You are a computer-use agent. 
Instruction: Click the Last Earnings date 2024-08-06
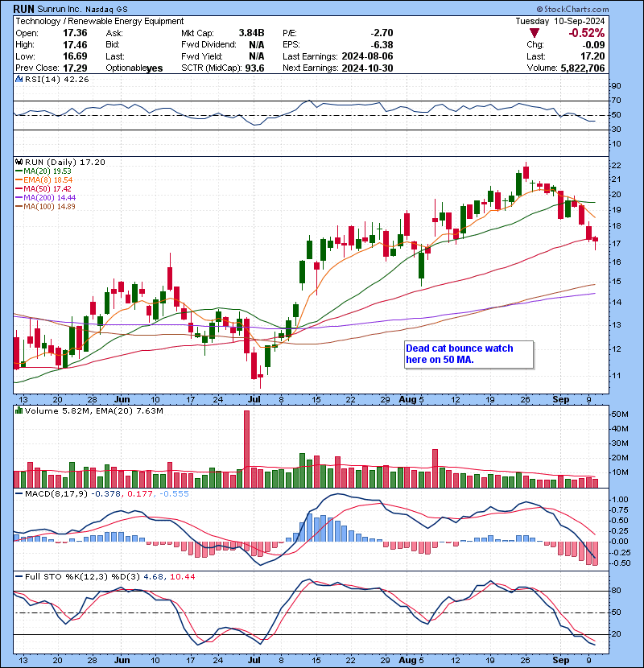click(367, 56)
